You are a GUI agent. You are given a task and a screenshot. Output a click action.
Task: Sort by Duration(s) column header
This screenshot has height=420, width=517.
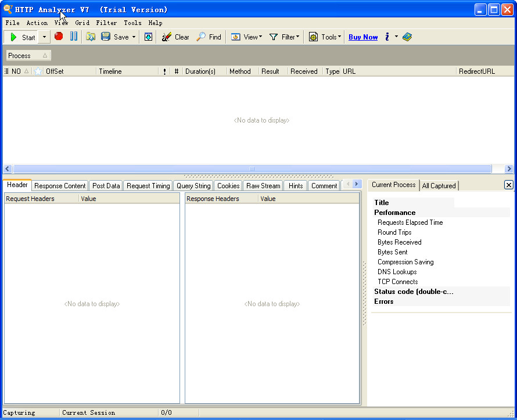[204, 71]
